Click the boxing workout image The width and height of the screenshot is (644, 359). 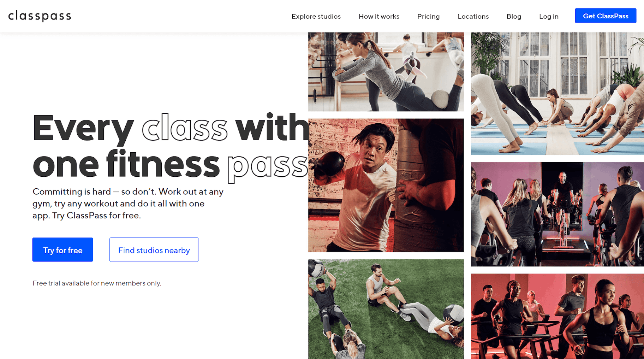(386, 185)
